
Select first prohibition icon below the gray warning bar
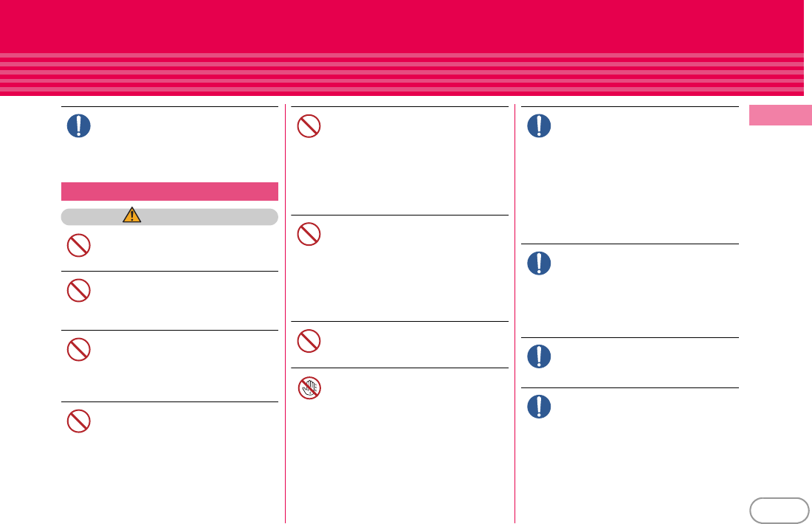click(x=79, y=246)
